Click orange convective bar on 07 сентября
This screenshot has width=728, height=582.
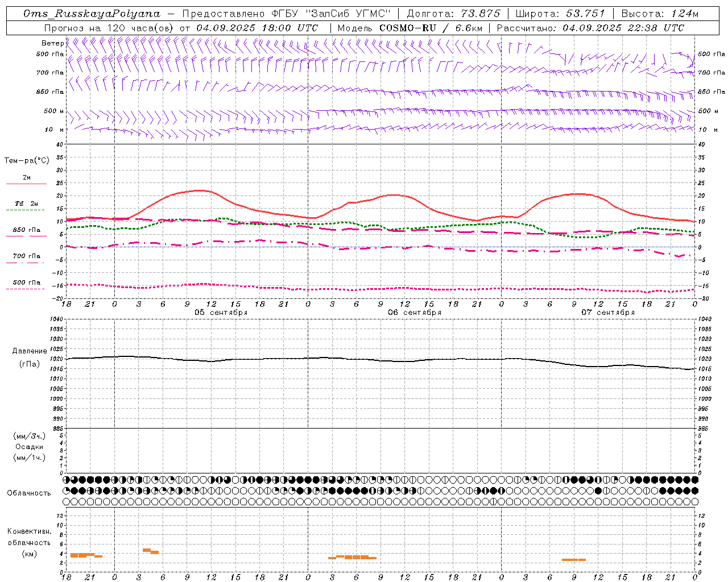click(573, 560)
